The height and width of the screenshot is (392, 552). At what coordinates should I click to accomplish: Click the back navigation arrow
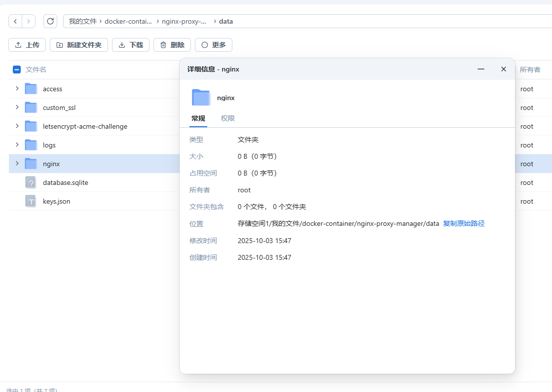coord(16,21)
